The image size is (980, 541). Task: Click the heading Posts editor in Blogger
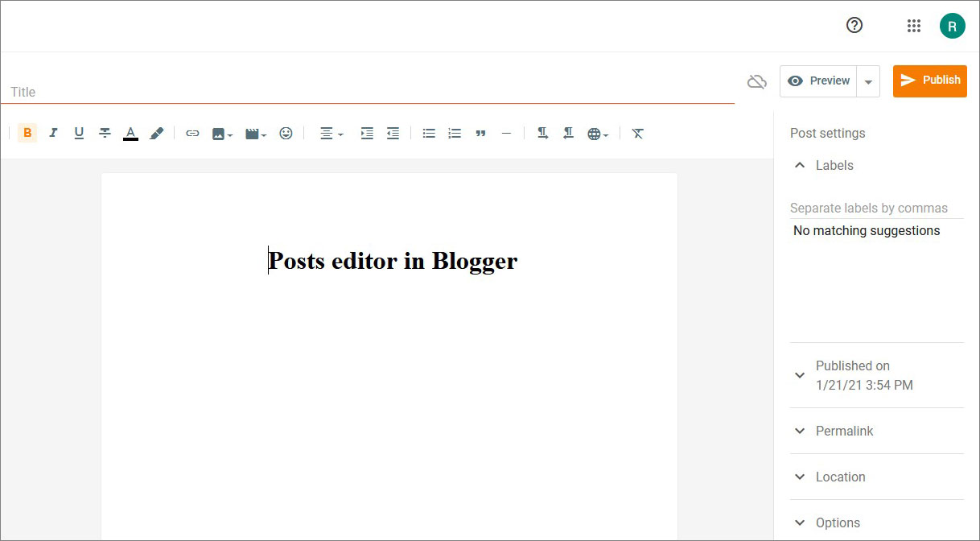pyautogui.click(x=393, y=261)
